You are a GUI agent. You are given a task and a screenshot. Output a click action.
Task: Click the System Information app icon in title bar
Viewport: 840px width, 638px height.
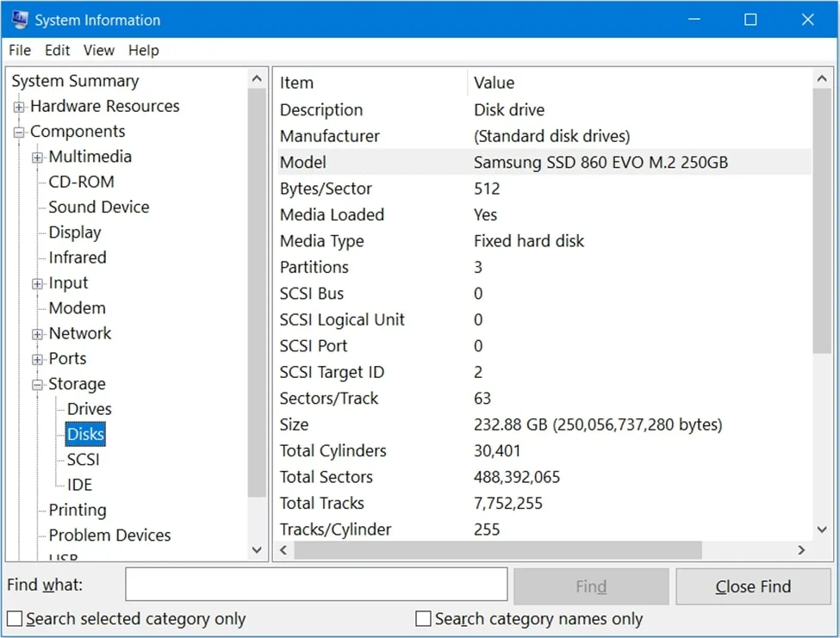[x=20, y=20]
